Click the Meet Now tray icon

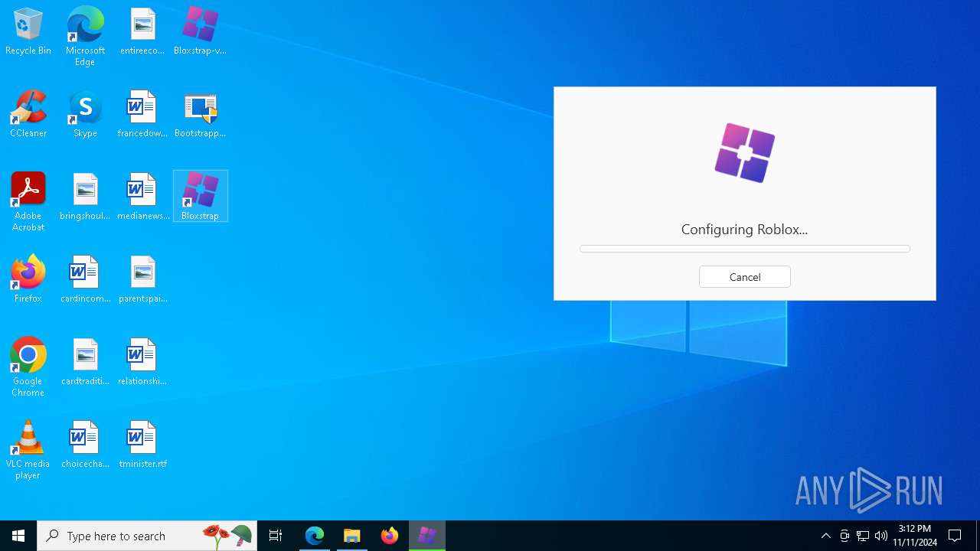click(844, 536)
